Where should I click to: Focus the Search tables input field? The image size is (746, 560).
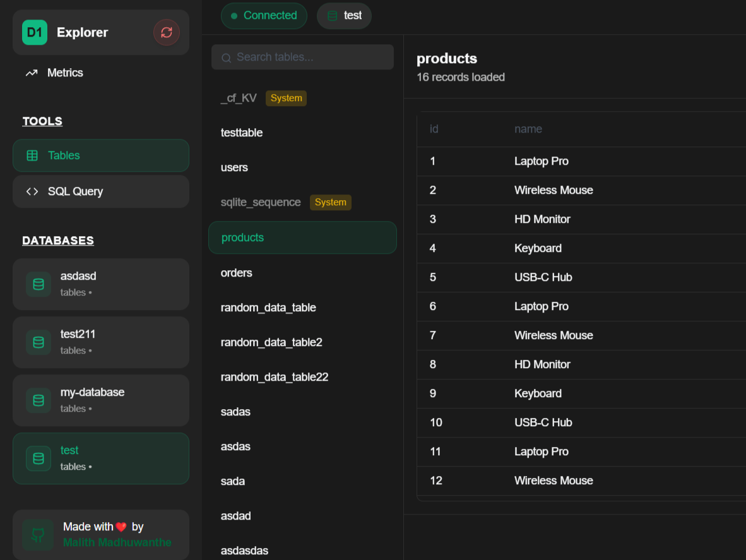pyautogui.click(x=309, y=57)
